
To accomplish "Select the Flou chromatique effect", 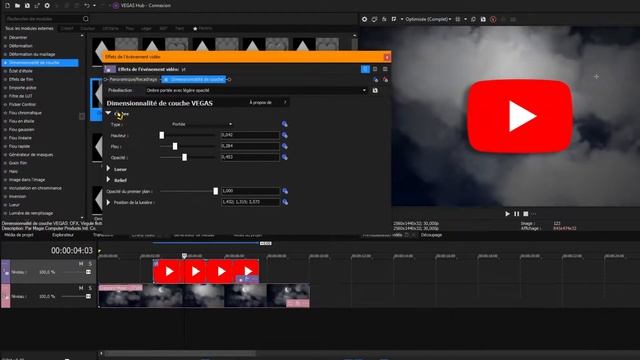I will click(25, 113).
